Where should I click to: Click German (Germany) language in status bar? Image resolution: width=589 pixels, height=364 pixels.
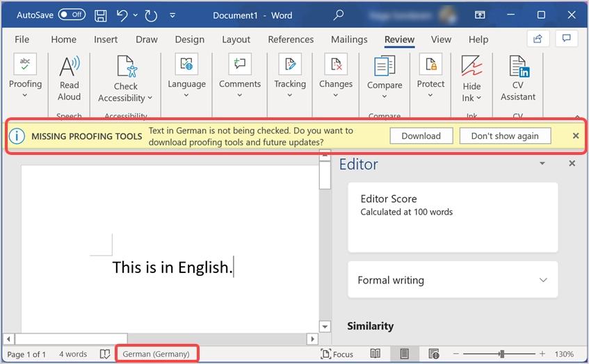click(x=156, y=354)
